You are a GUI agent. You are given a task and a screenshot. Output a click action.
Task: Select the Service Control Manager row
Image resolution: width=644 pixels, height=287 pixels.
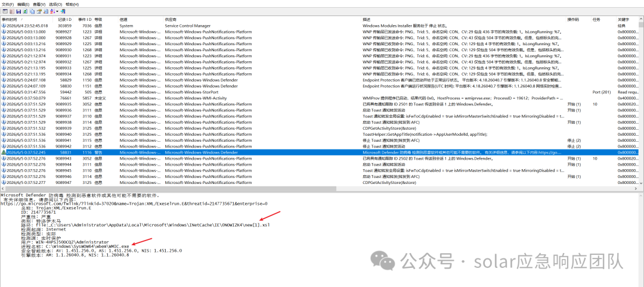tap(320, 26)
